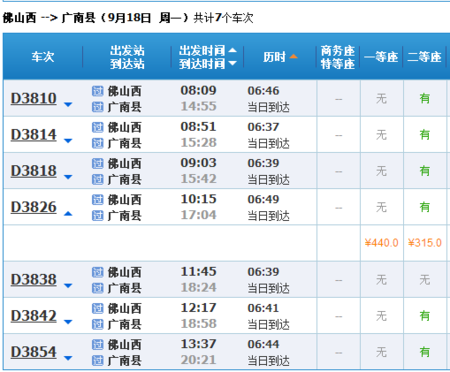This screenshot has width=450, height=372.
Task: Expand D3810 price details arrow
Action: pos(68,105)
